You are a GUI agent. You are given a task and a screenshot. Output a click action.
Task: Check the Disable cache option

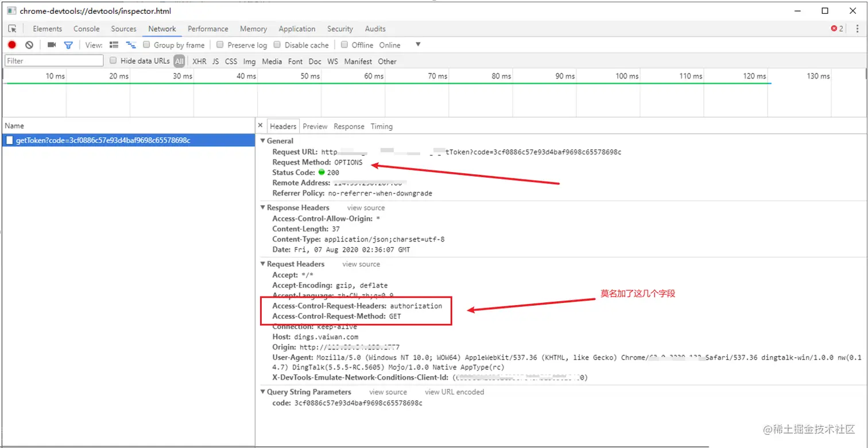[x=277, y=45]
